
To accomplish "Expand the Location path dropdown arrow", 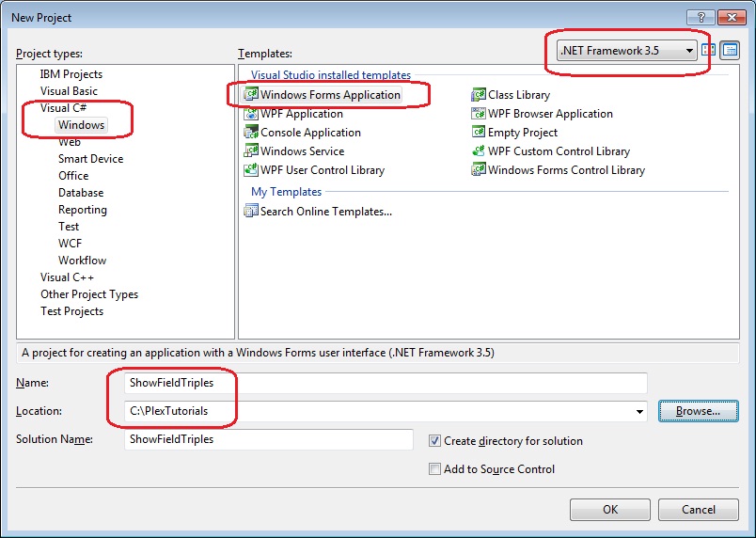I will [x=640, y=411].
